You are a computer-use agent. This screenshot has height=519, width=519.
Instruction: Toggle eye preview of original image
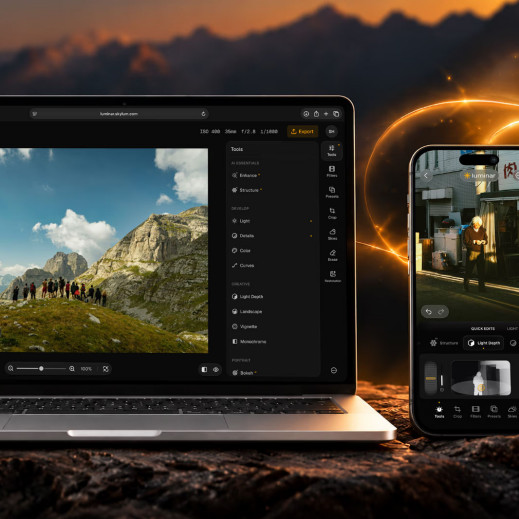216,369
